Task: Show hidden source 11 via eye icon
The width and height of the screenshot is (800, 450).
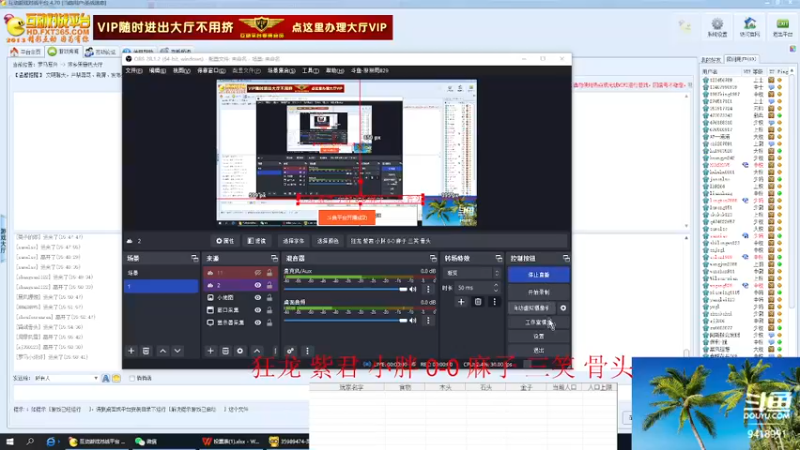Action: tap(258, 273)
